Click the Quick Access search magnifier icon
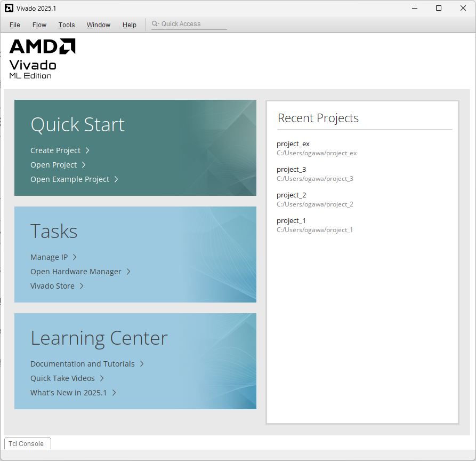The image size is (476, 461). (x=155, y=24)
